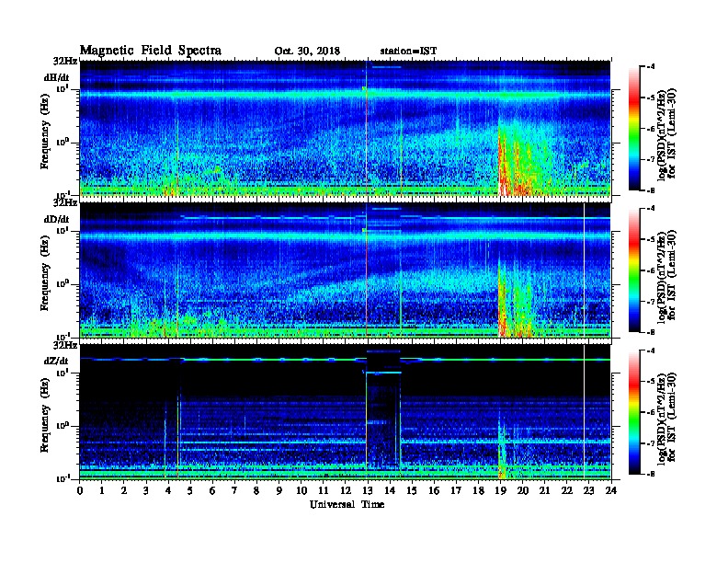Click the hour "2" tick on the time axis
Screen dimensions: 728x563
(x=124, y=490)
